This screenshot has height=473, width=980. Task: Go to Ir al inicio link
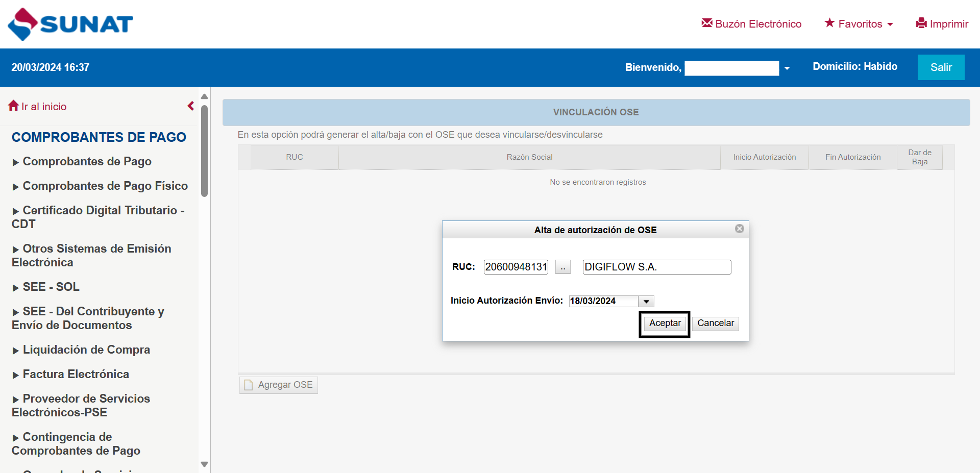coord(38,106)
